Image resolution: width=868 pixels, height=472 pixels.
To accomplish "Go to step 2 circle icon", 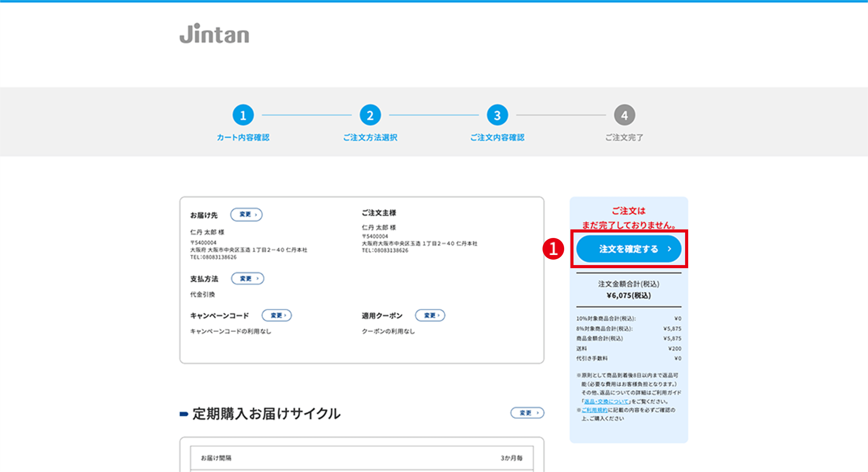I will pyautogui.click(x=370, y=115).
